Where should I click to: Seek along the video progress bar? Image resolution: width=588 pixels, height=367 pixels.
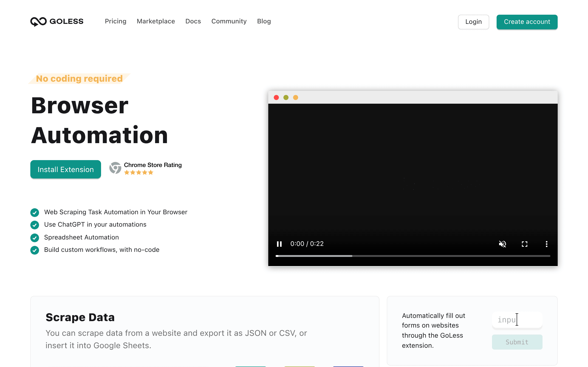point(413,256)
